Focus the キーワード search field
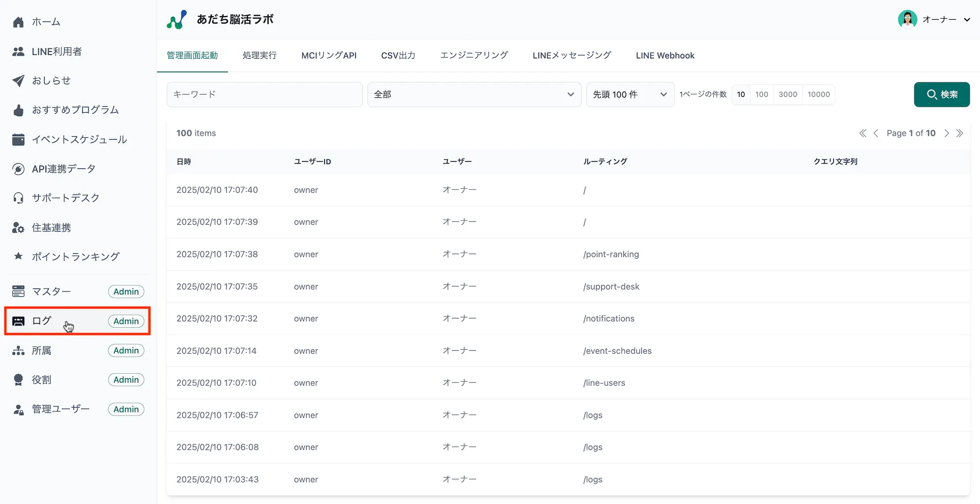980x504 pixels. point(264,95)
